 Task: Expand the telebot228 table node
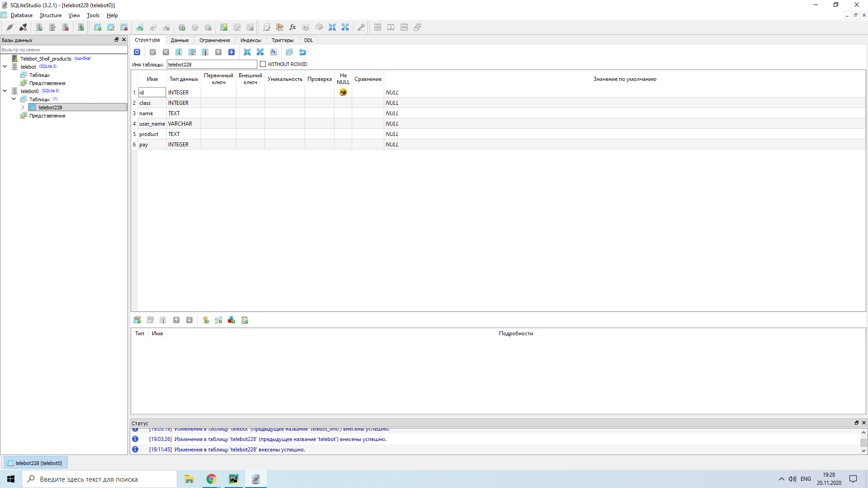tap(23, 108)
